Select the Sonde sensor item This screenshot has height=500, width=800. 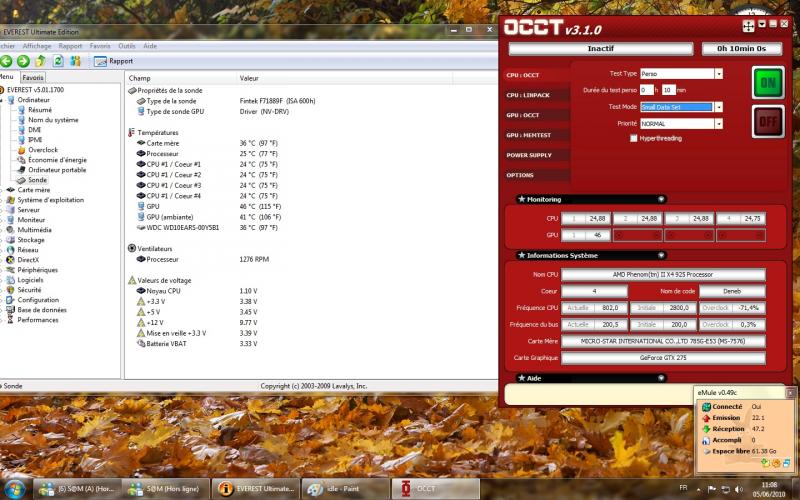click(x=37, y=180)
